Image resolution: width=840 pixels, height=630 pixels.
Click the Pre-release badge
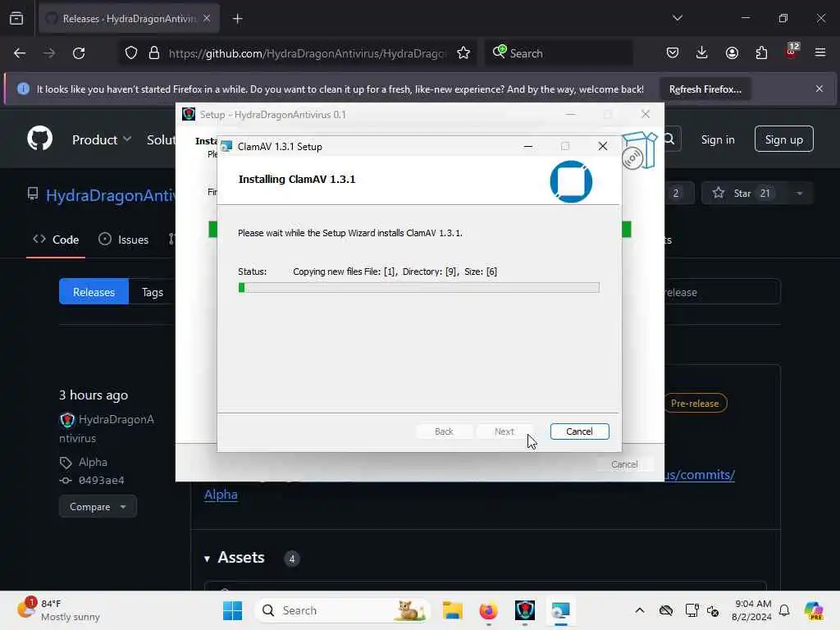[696, 403]
